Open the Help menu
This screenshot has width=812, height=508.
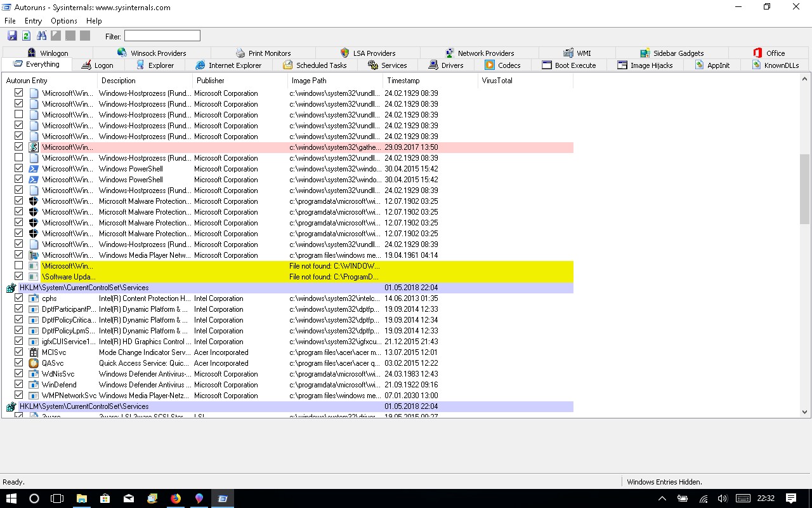click(x=94, y=21)
